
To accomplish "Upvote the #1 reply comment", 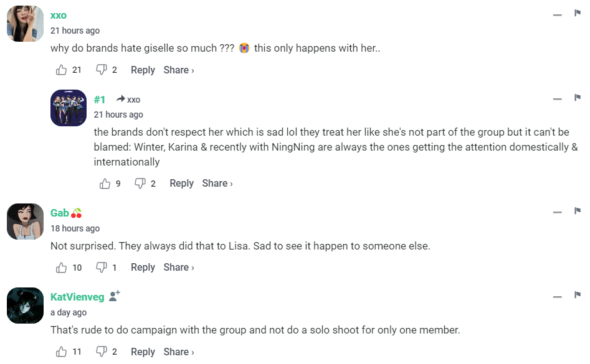I will [x=105, y=184].
